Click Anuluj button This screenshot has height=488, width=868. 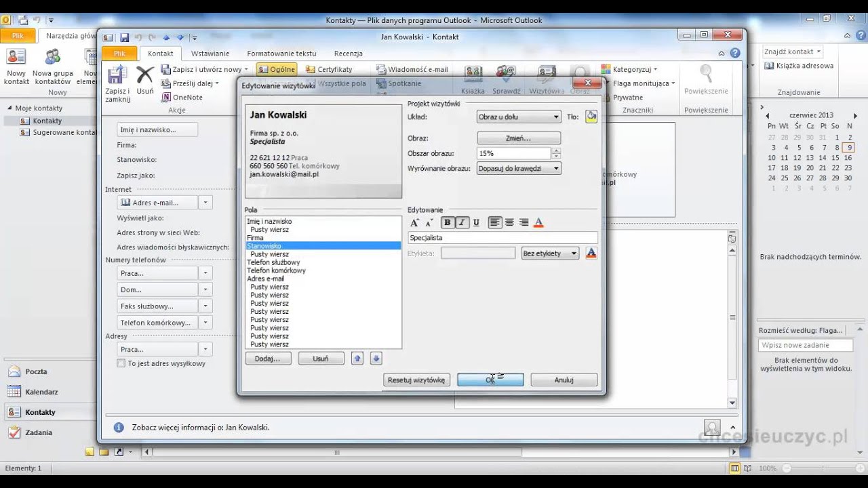(564, 380)
